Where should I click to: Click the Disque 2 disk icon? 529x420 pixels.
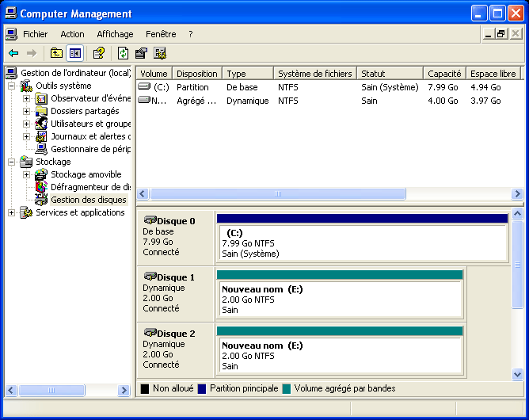pyautogui.click(x=150, y=333)
